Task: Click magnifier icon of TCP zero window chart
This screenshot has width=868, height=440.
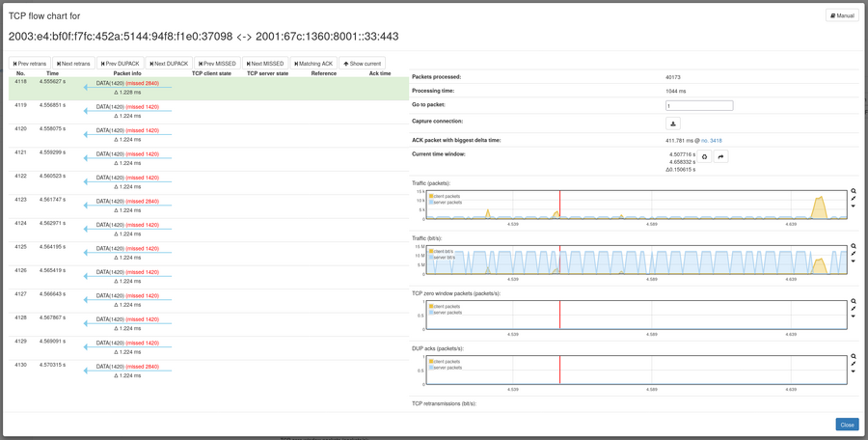Action: click(853, 301)
